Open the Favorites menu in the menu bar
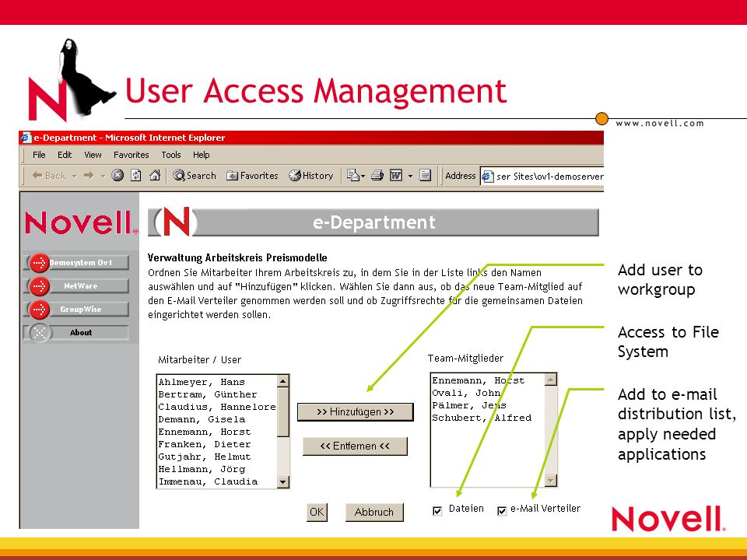 [x=131, y=155]
